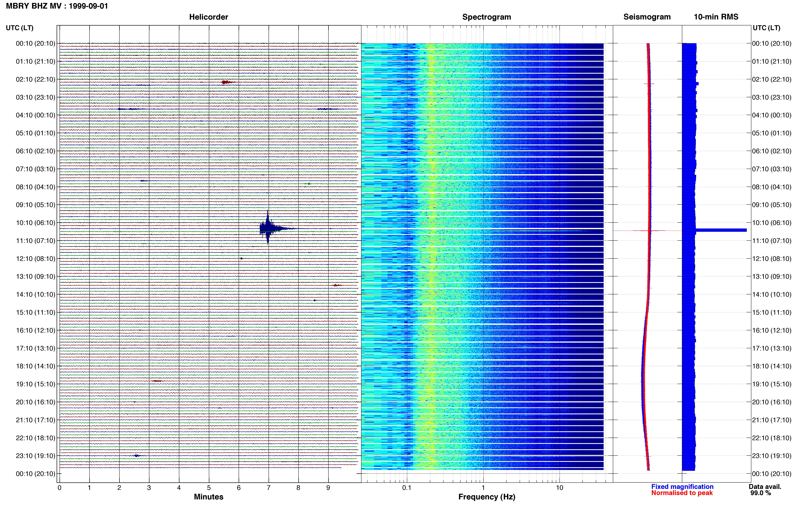This screenshot has width=812, height=508.
Task: Click the 11:10 (07:10) label beside the RMS panel
Action: [772, 241]
